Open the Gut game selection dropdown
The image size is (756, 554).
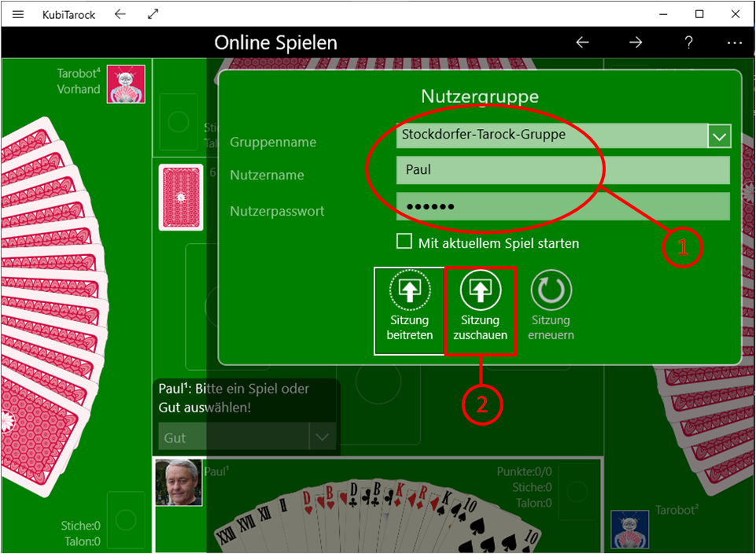pos(322,438)
